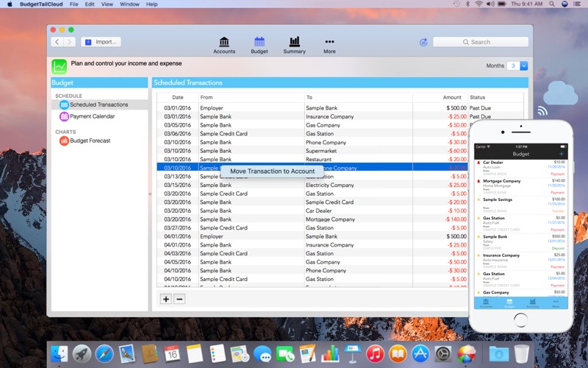Sort by the Date column header
This screenshot has height=368, width=588.
178,97
